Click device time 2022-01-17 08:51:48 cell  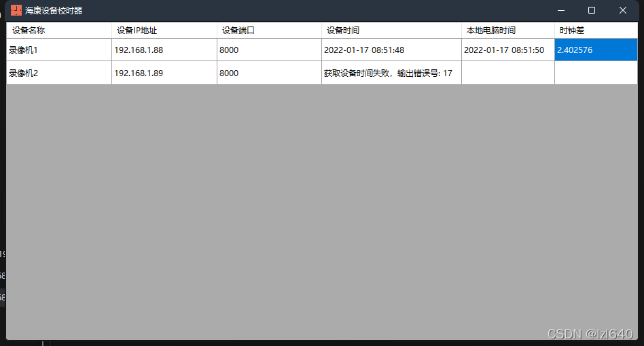coord(391,50)
